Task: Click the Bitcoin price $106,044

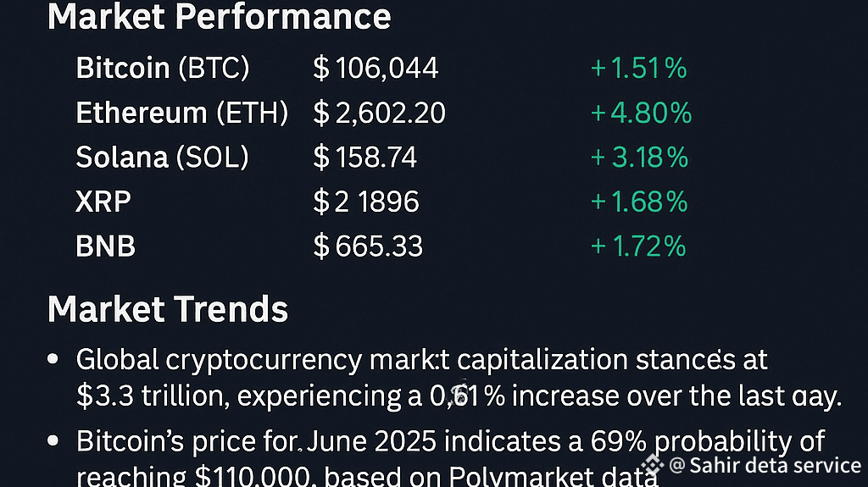Action: tap(376, 69)
